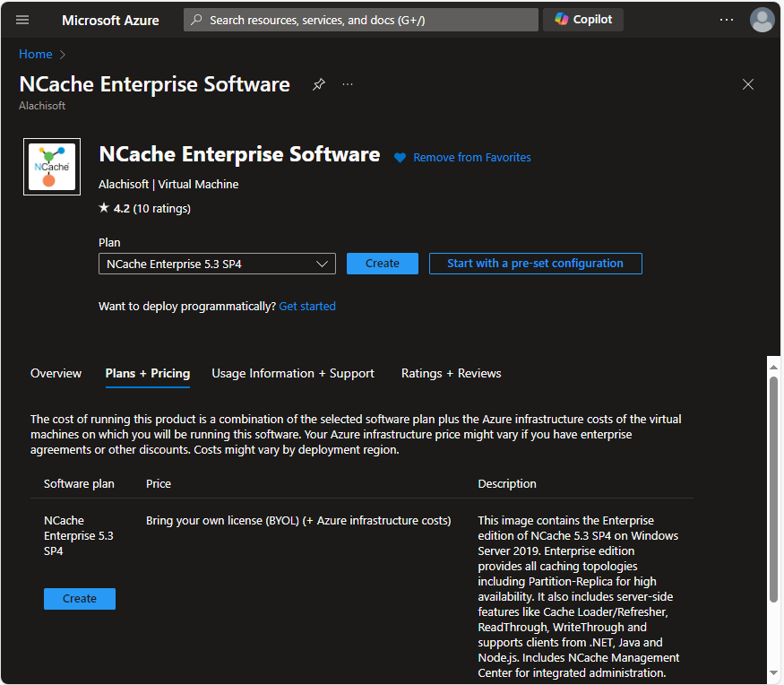
Task: Open the top bar ellipsis menu
Action: click(x=727, y=20)
